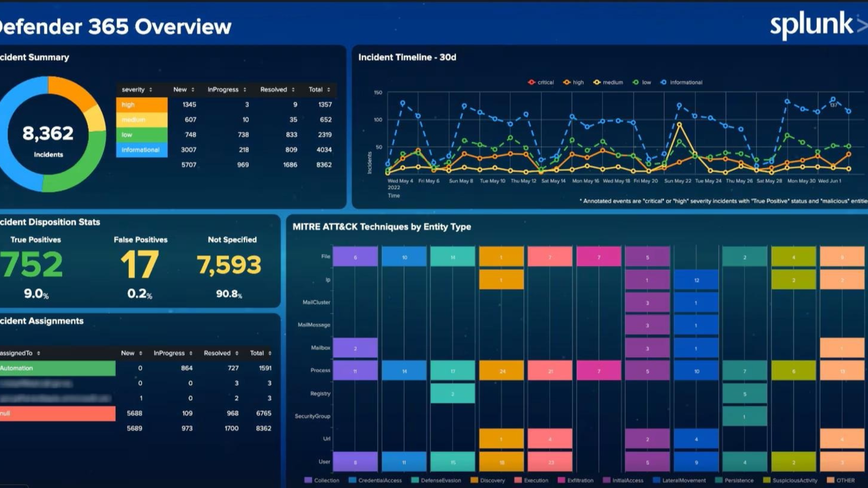Click the 2319 low total value

point(325,135)
